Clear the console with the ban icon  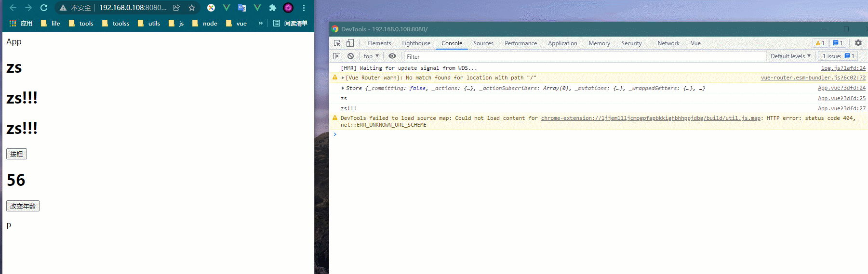[350, 56]
